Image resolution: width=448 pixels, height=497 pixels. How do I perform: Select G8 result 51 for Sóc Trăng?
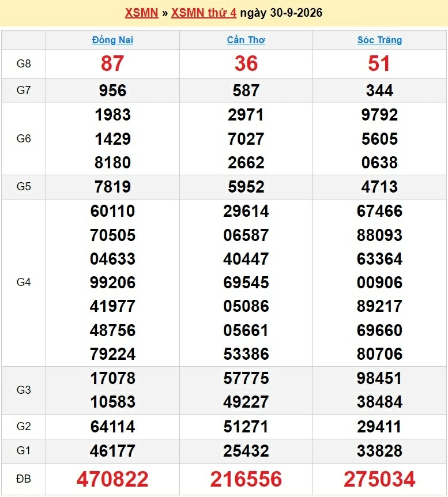379,63
